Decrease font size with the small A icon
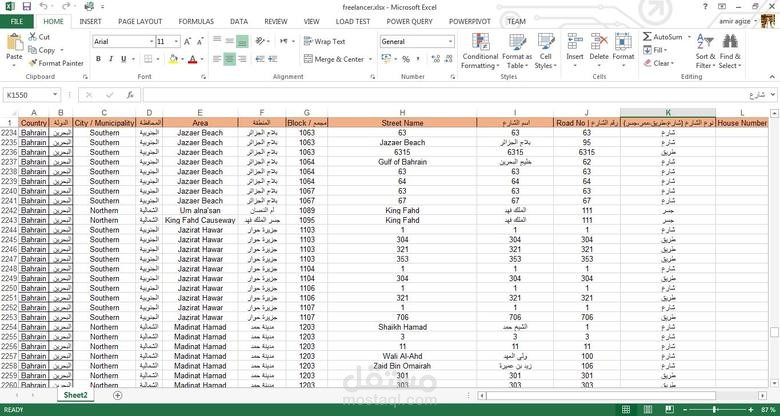Viewport: 780px width, 416px height. click(x=199, y=42)
